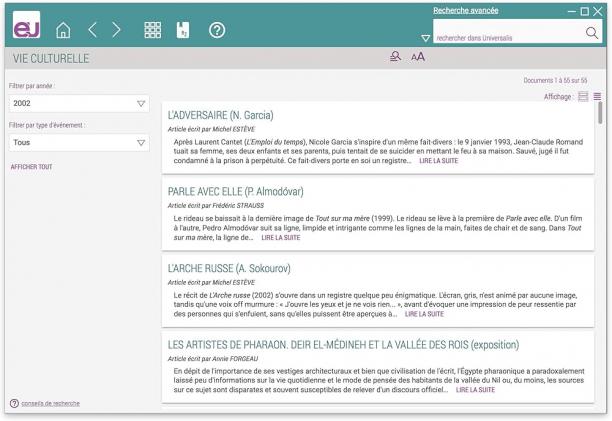
Task: Navigate forward with the right arrow
Action: pyautogui.click(x=116, y=30)
